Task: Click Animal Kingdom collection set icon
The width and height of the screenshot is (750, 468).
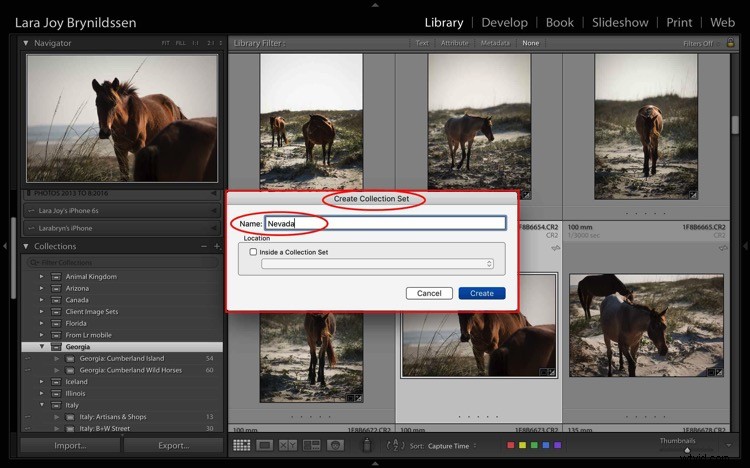Action: [56, 277]
